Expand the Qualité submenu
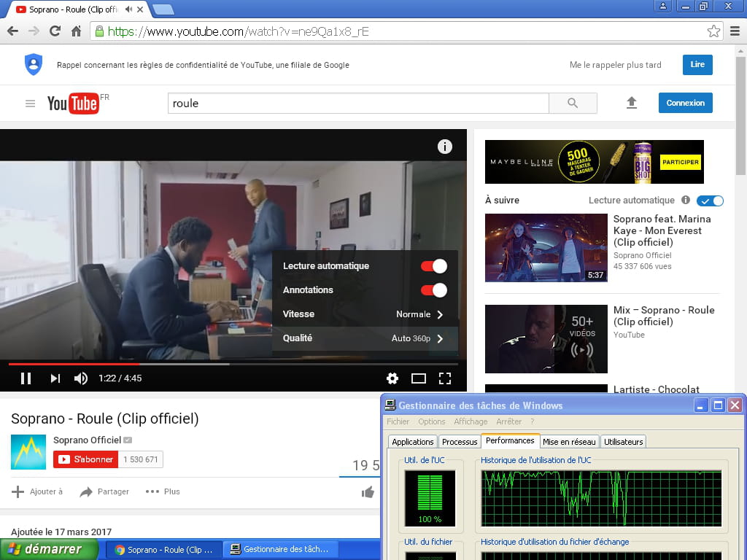The width and height of the screenshot is (747, 560). [x=365, y=338]
